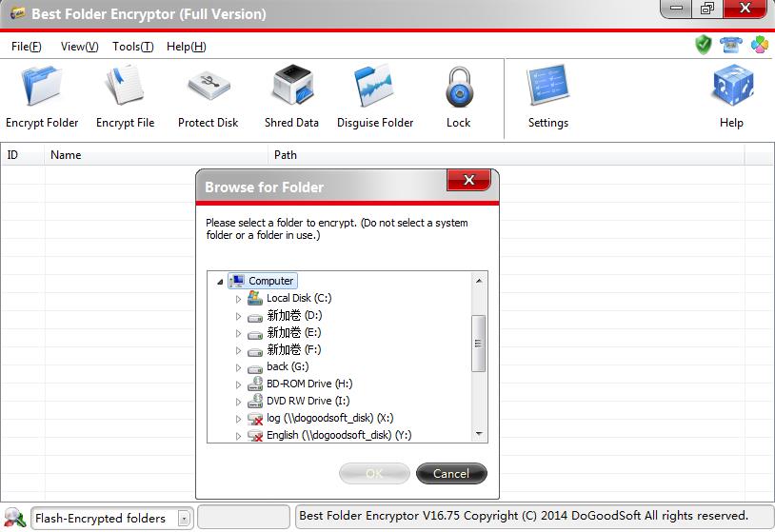Click the back (G:) drive icon
This screenshot has height=532, width=775.
click(x=255, y=368)
